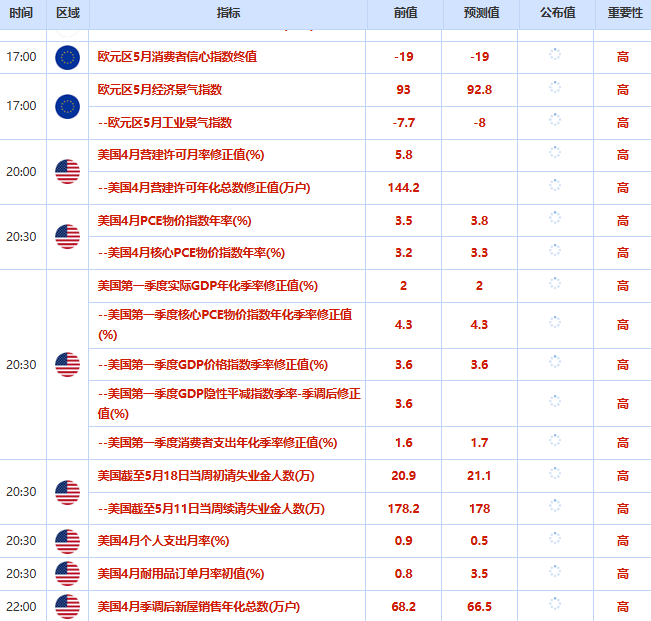Click loading spinner in 美国4月PCE物价指数年率 row
The width and height of the screenshot is (651, 621).
click(x=555, y=218)
